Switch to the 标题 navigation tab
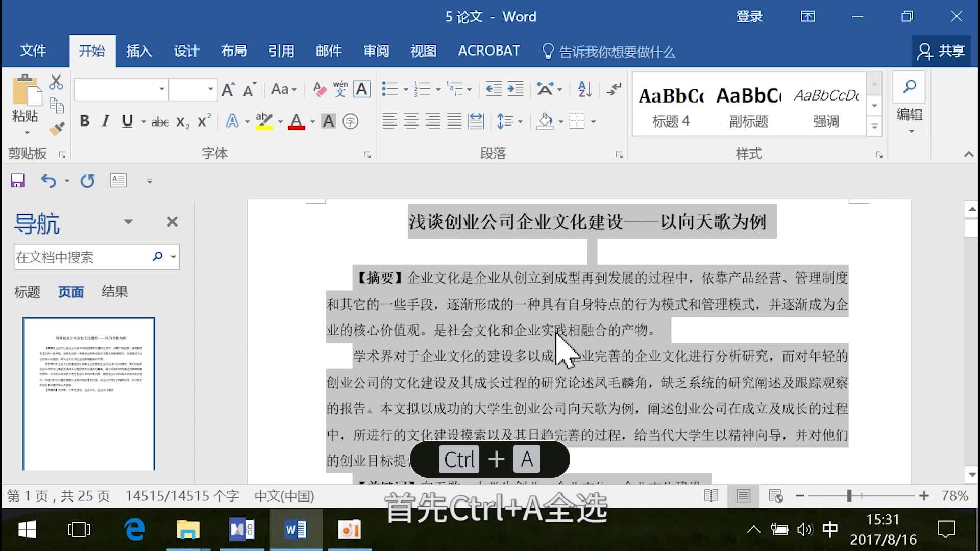Image resolution: width=980 pixels, height=551 pixels. point(27,292)
